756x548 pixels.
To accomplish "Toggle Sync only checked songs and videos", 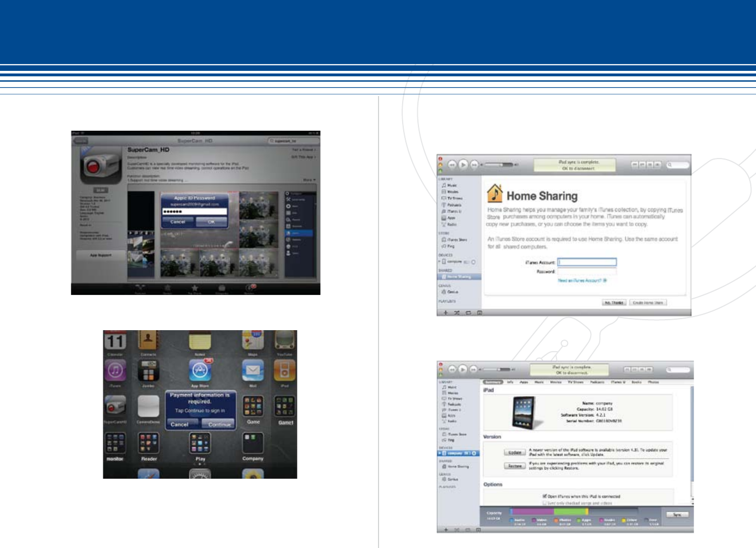I will click(x=544, y=503).
